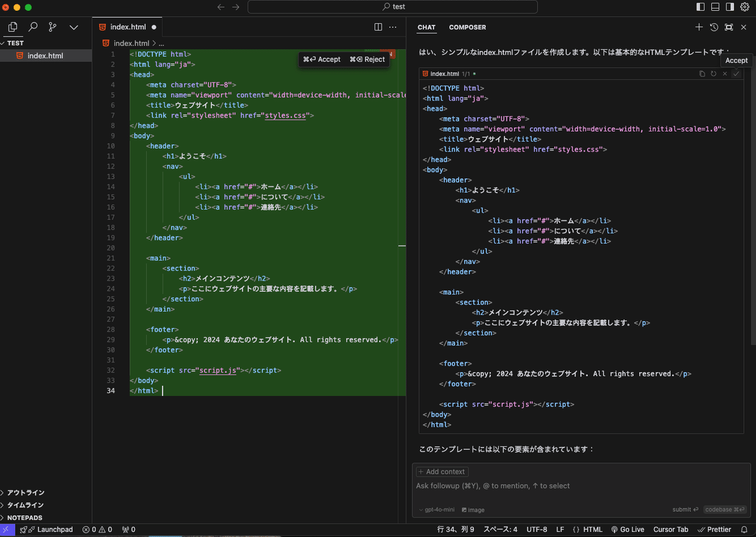Toggle the bottom panel layout button

[x=715, y=7]
